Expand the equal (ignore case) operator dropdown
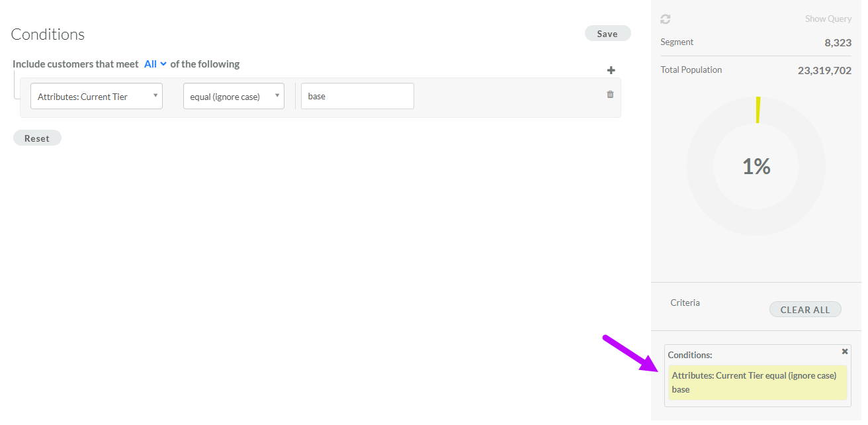 coord(234,97)
